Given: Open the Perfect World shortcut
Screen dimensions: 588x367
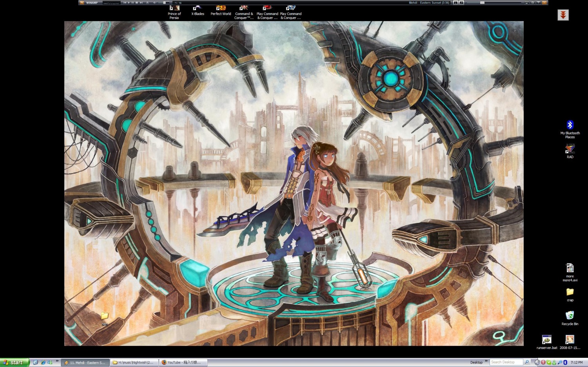Looking at the screenshot, I should 221,11.
